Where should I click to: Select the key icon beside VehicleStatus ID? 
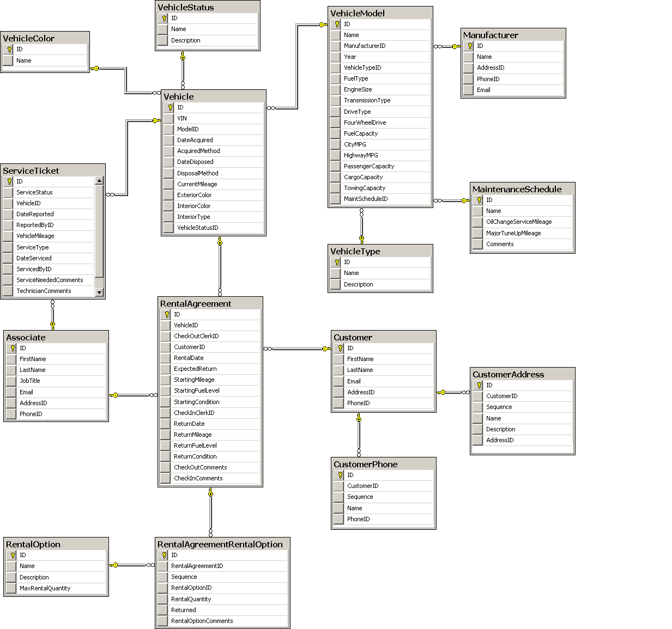(163, 17)
